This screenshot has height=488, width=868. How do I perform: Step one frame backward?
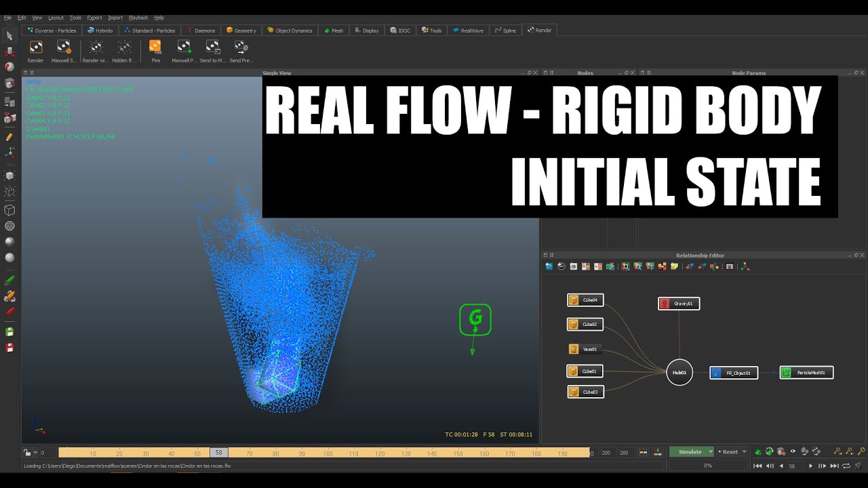coord(770,466)
